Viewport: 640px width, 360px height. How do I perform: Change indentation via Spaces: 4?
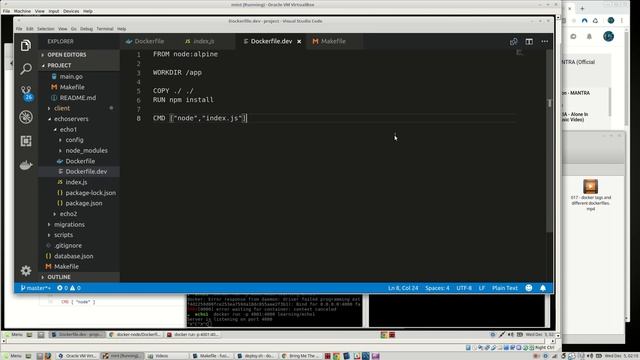pos(437,288)
